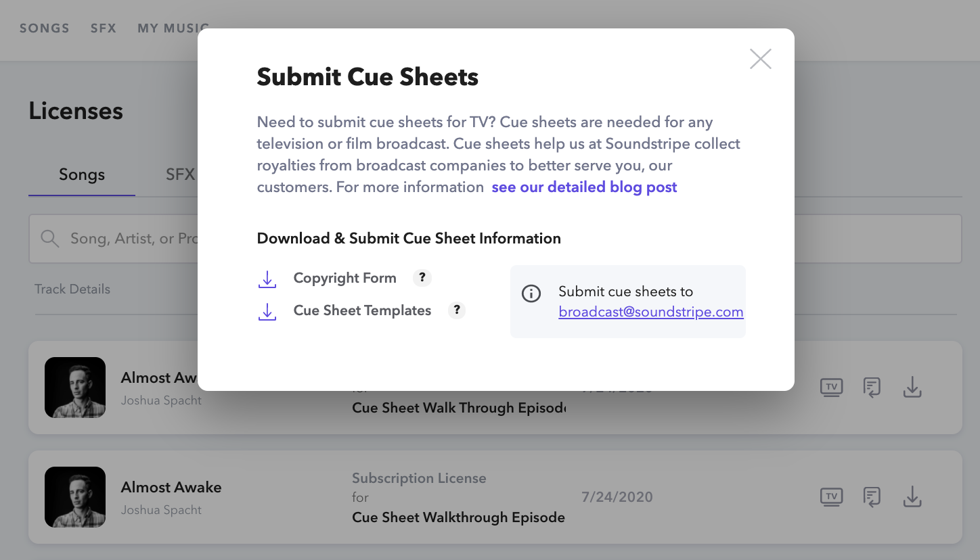The width and height of the screenshot is (980, 560).
Task: Open the Copyright Form help question mark
Action: [x=422, y=277]
